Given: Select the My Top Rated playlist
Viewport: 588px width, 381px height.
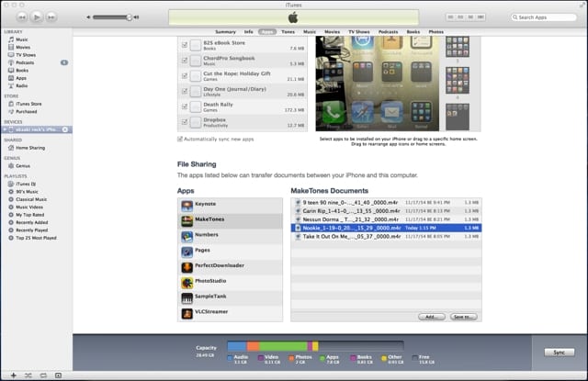Looking at the screenshot, I should click(x=29, y=215).
